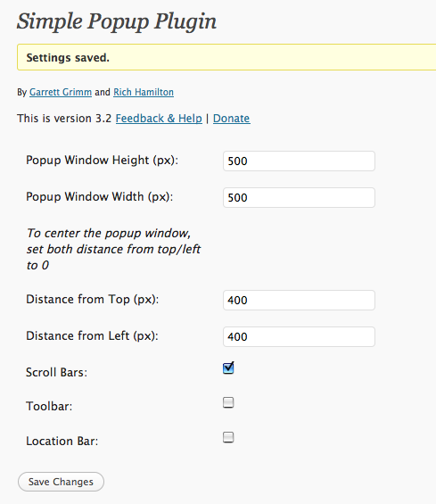Image resolution: width=436 pixels, height=504 pixels.
Task: Click the italic popup centering hint text
Action: pyautogui.click(x=113, y=249)
